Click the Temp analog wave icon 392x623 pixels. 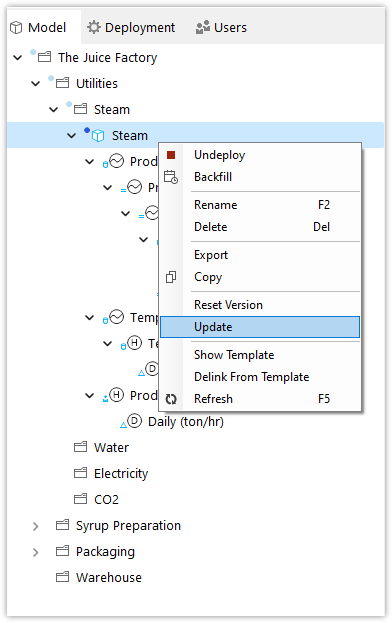[x=116, y=317]
